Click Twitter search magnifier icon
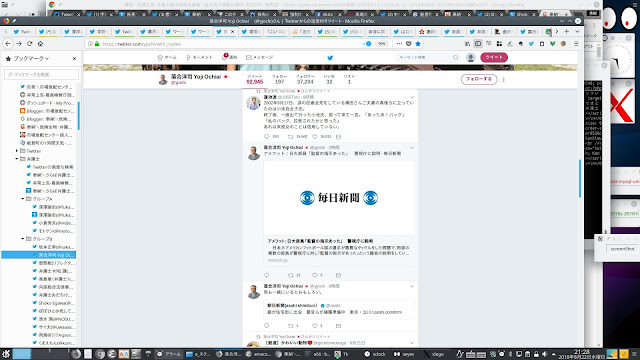Viewport: 640px width, 360px height. [x=456, y=58]
